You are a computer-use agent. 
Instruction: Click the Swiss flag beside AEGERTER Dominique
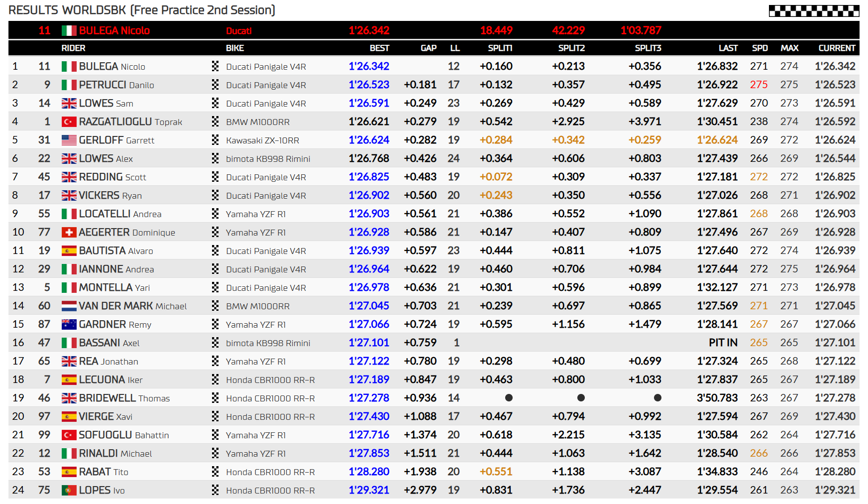point(69,233)
